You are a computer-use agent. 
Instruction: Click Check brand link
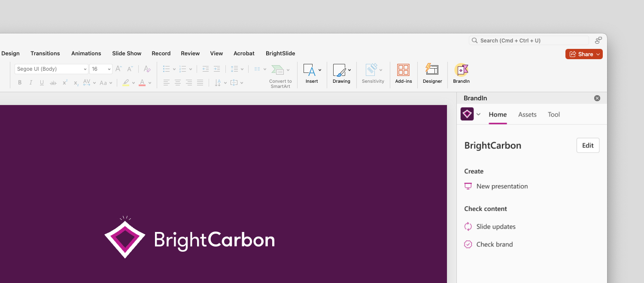[489, 244]
